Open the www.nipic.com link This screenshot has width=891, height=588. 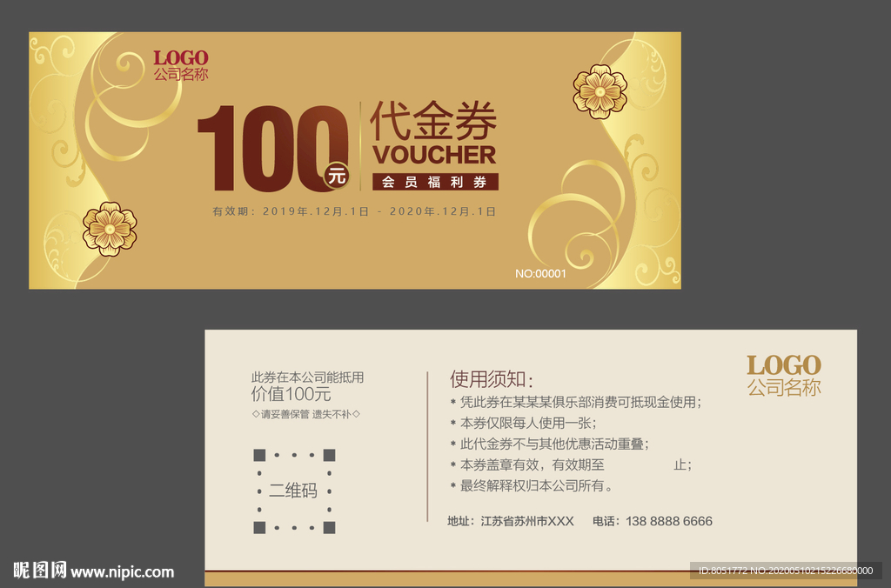point(122,571)
